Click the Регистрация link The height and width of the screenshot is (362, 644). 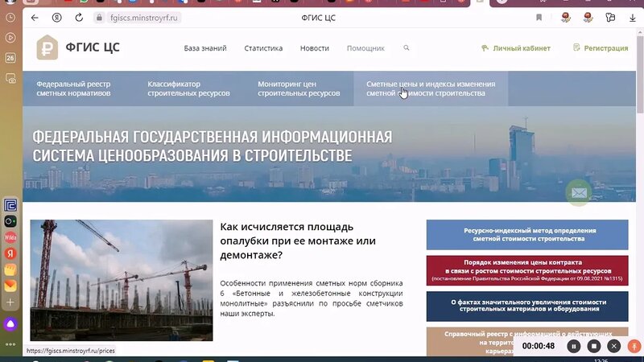601,48
